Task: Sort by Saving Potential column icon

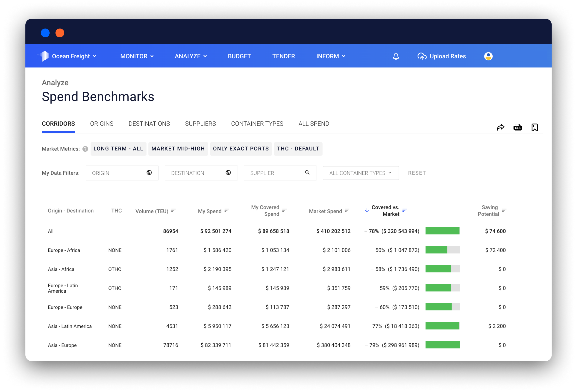Action: pyautogui.click(x=504, y=210)
